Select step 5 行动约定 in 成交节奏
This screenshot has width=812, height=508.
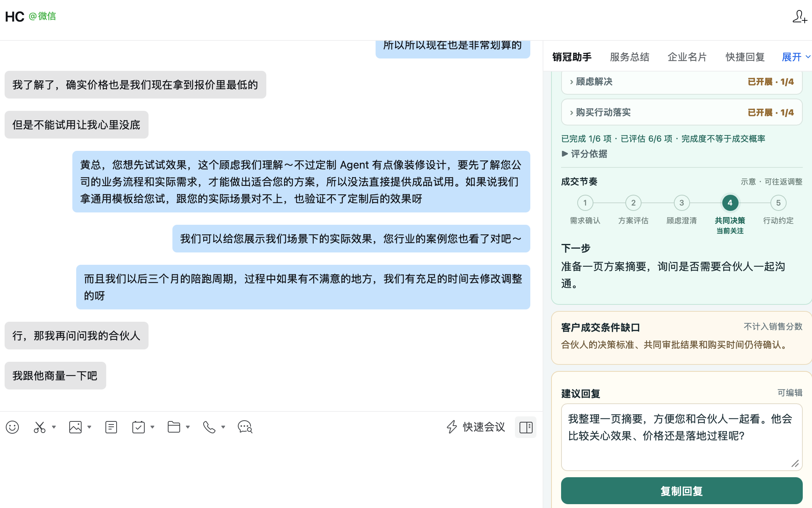(778, 203)
